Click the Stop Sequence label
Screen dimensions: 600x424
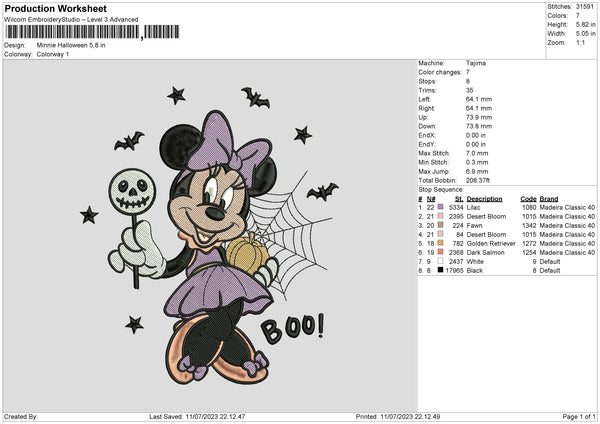pos(440,188)
